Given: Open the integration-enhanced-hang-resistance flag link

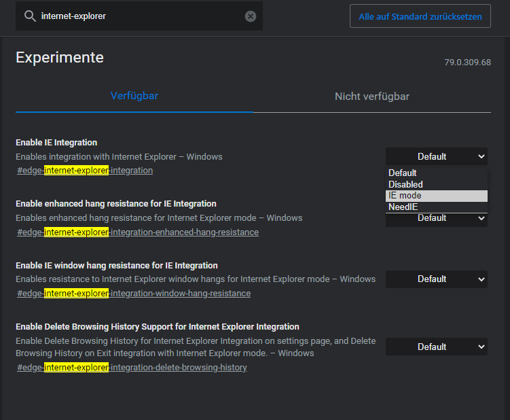Looking at the screenshot, I should (x=138, y=232).
